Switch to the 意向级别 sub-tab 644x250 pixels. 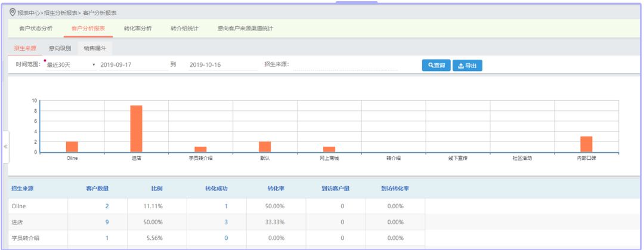click(x=60, y=48)
